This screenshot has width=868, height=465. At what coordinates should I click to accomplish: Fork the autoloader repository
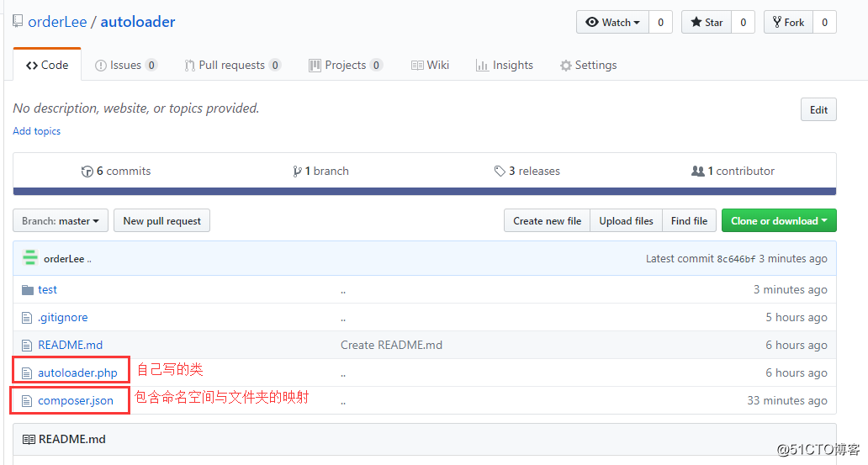tap(788, 22)
